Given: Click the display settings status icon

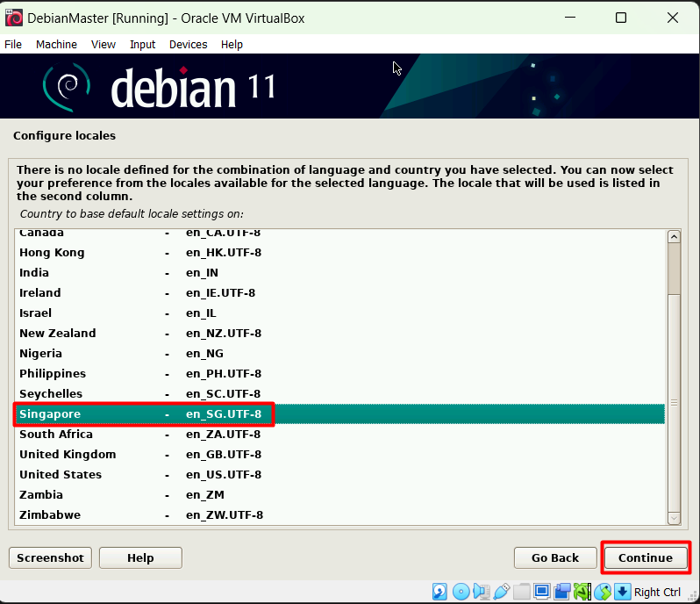Looking at the screenshot, I should (541, 592).
